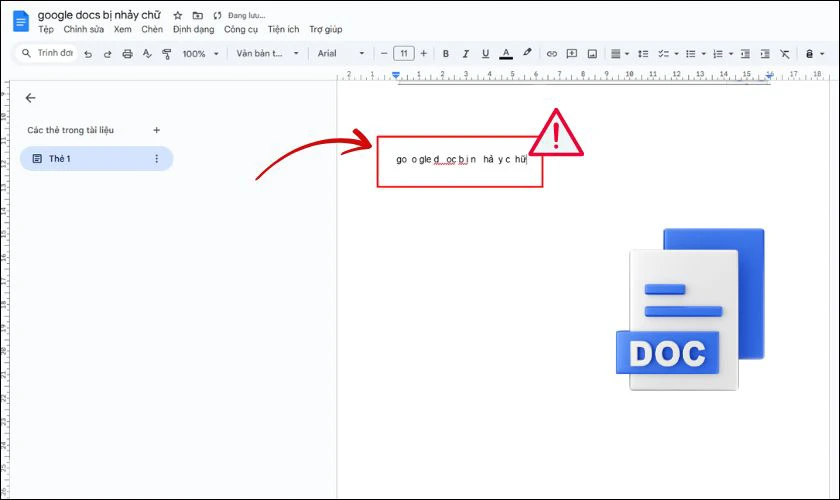Open the Chỉnh sửa menu
Screen dimensions: 840x500
click(x=84, y=29)
